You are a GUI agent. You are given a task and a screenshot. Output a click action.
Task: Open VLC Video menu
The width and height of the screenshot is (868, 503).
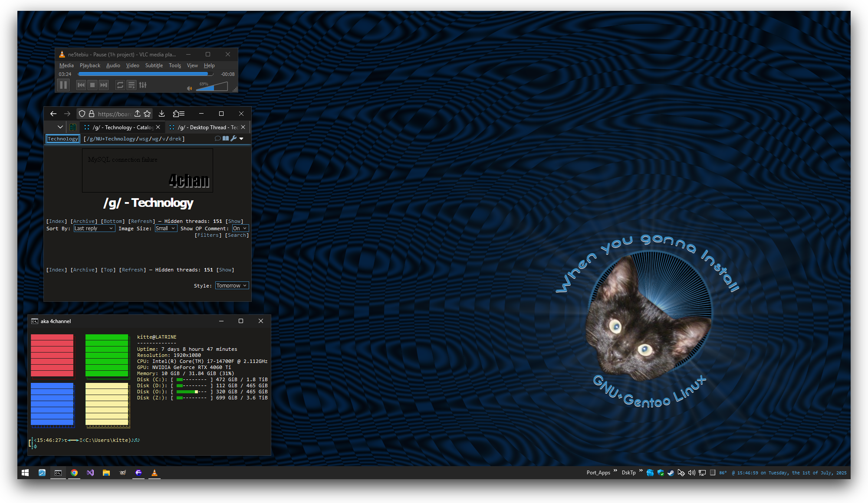(x=132, y=65)
